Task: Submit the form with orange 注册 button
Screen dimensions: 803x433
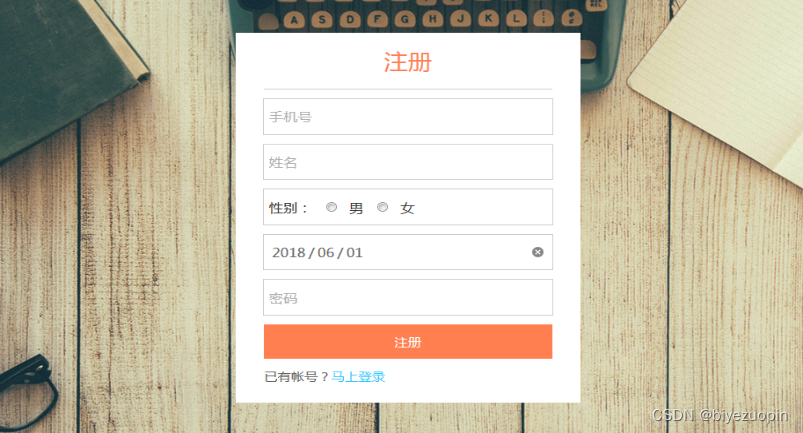Action: [x=408, y=341]
